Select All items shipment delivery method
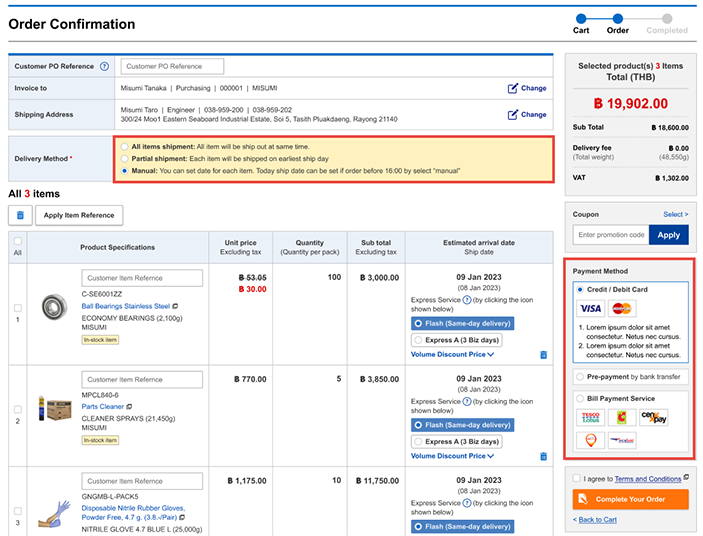703x536 pixels. pyautogui.click(x=124, y=147)
